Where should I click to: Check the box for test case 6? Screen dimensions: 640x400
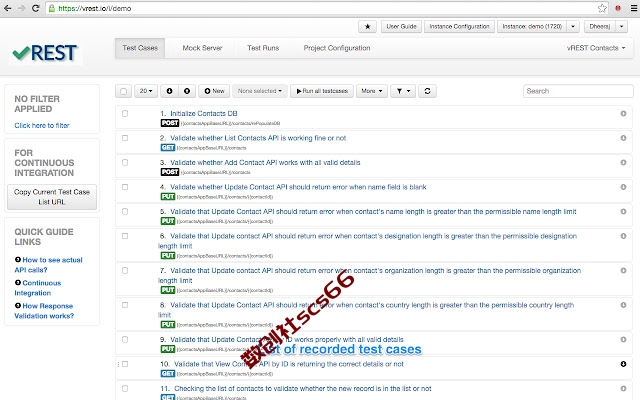tap(125, 236)
